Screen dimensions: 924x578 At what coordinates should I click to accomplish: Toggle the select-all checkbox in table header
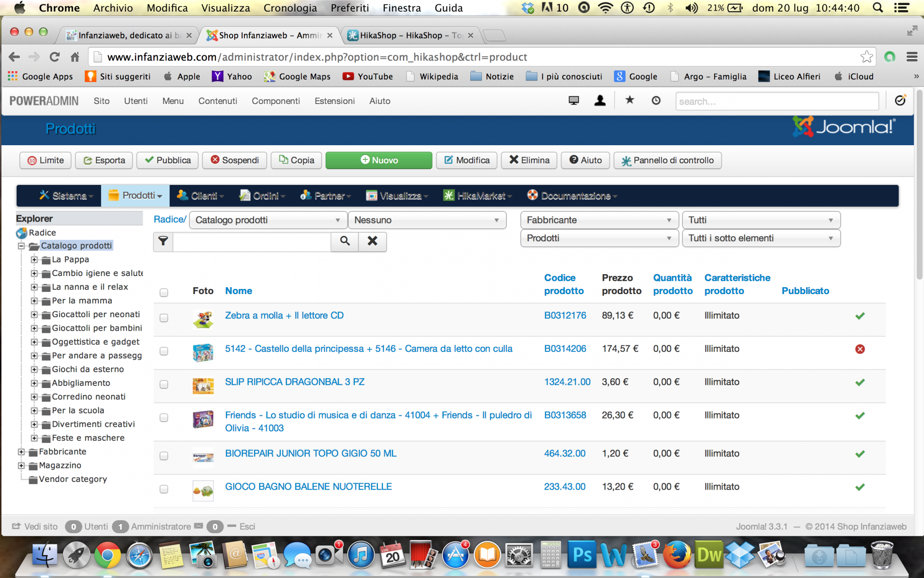[164, 292]
